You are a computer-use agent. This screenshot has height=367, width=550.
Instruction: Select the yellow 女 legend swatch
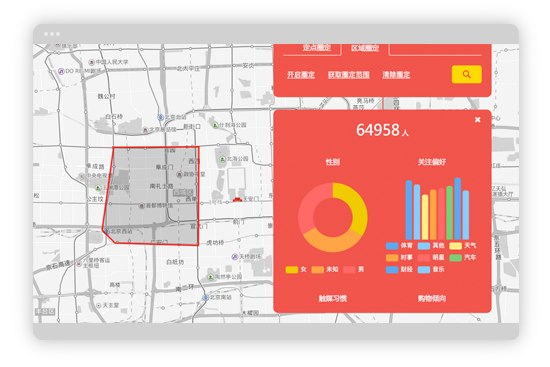click(x=292, y=269)
